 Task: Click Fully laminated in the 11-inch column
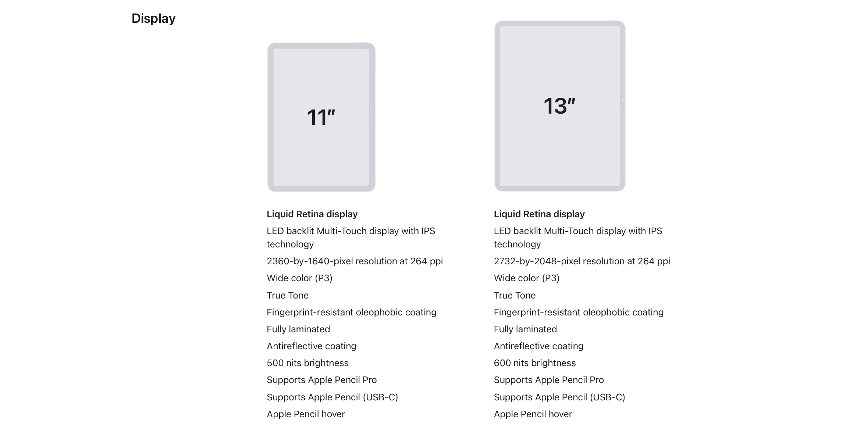(298, 329)
